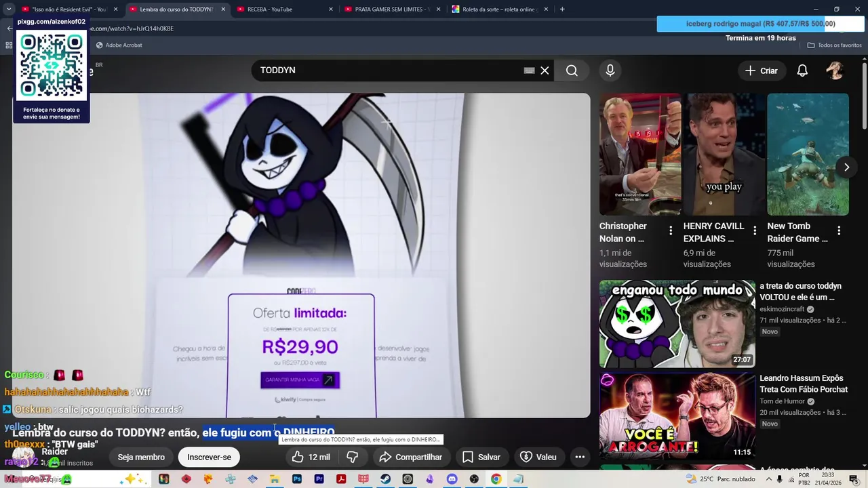Viewport: 868px width, 488px height.
Task: Open Premiere Pro from the taskbar
Action: point(319,479)
